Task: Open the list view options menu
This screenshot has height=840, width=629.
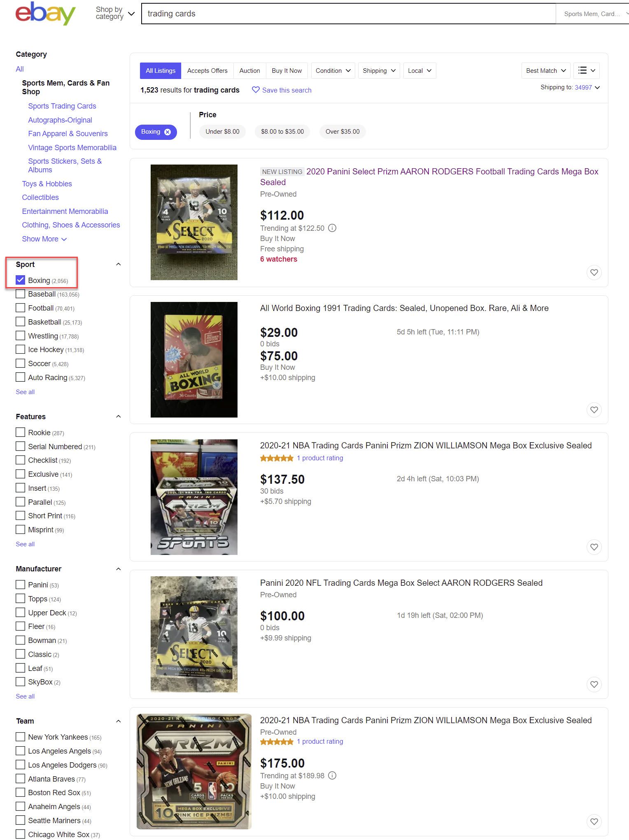Action: click(586, 71)
